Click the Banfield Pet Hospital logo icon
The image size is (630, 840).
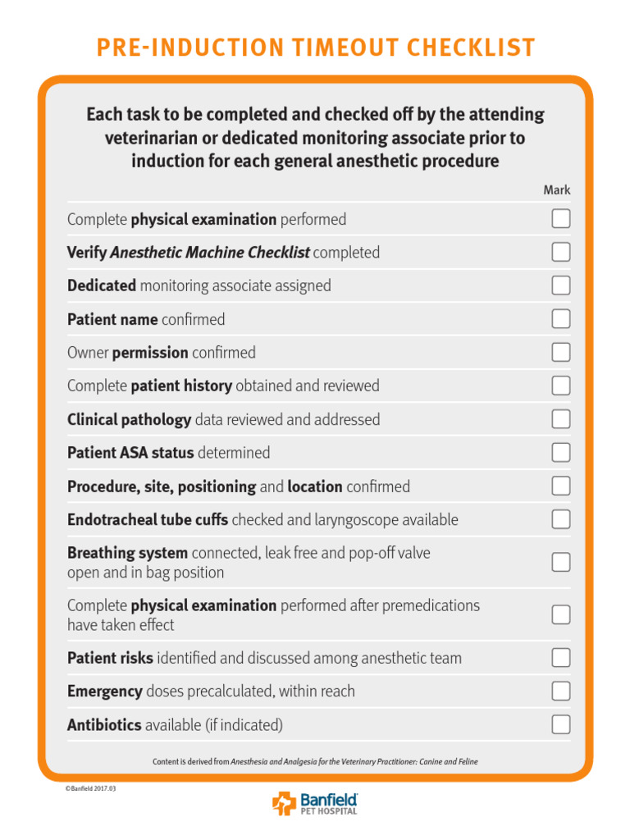(284, 803)
